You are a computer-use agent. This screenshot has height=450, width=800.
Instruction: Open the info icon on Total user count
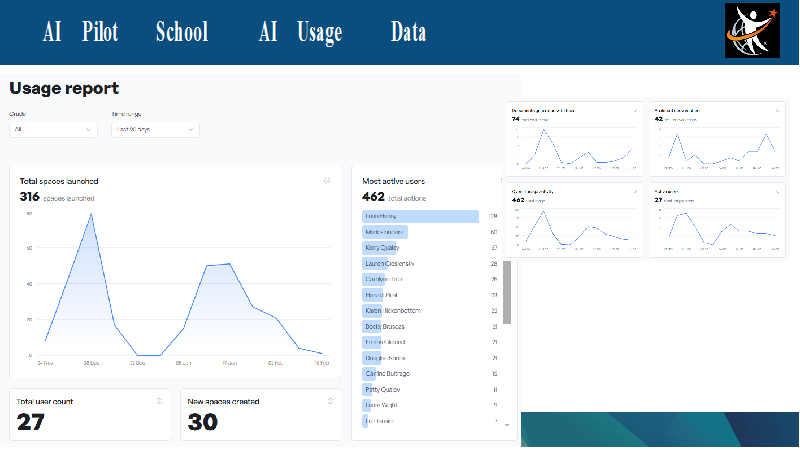click(x=159, y=401)
